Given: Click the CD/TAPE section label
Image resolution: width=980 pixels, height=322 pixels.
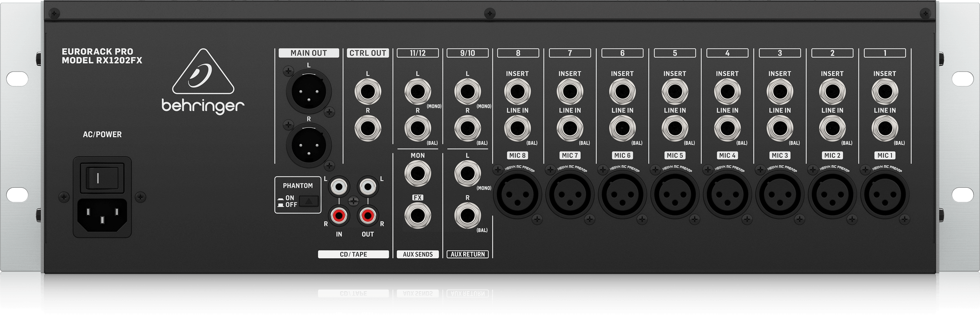Looking at the screenshot, I should point(353,254).
